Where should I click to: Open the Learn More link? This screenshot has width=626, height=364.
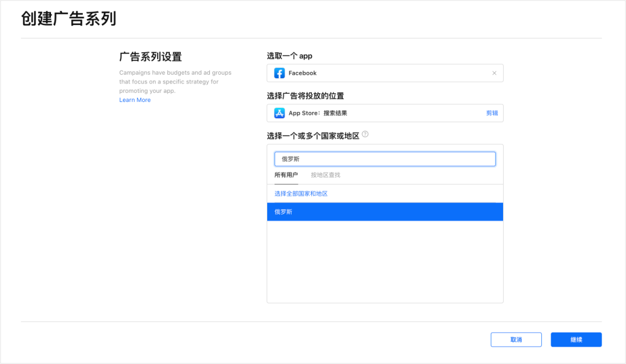point(134,100)
